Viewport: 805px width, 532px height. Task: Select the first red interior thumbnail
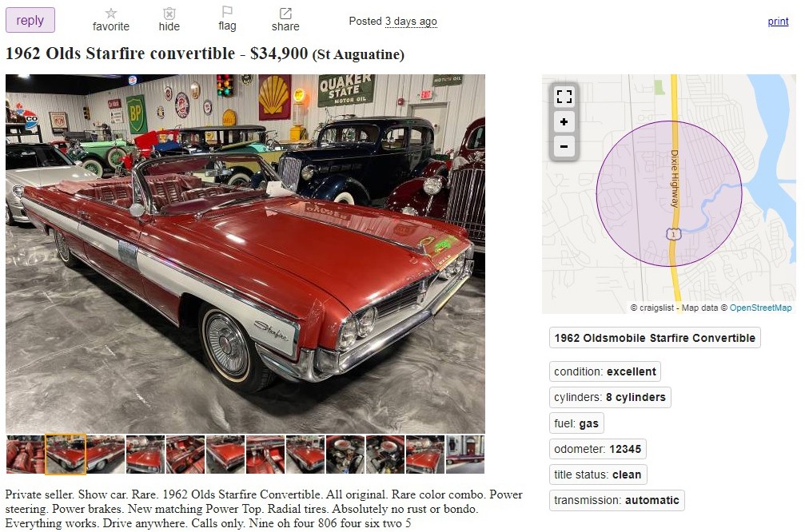(x=25, y=454)
